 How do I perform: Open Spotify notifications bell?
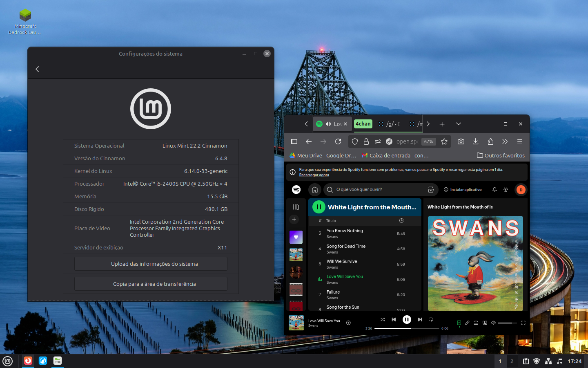494,190
